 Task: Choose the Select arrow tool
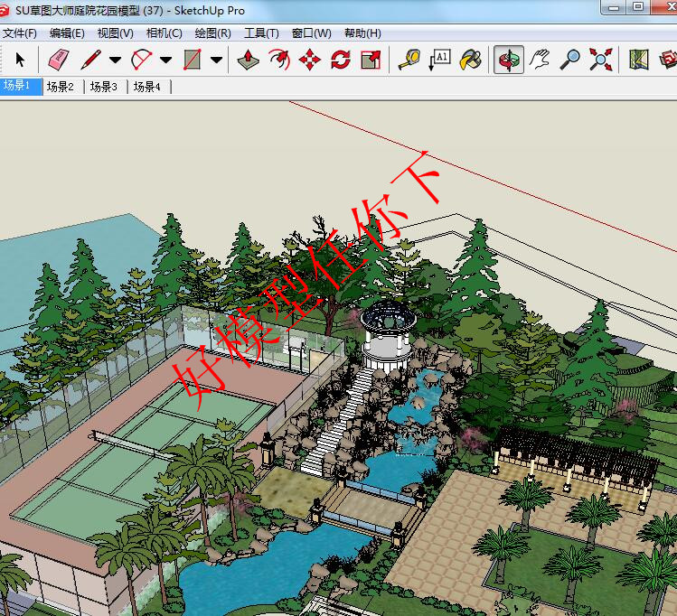20,60
